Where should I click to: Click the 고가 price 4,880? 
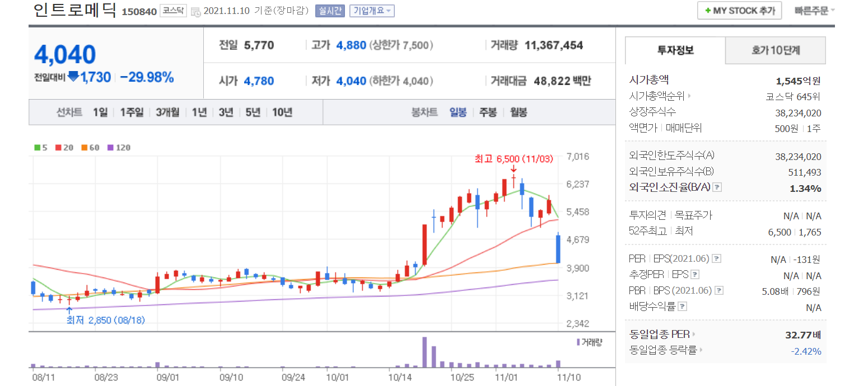point(351,45)
